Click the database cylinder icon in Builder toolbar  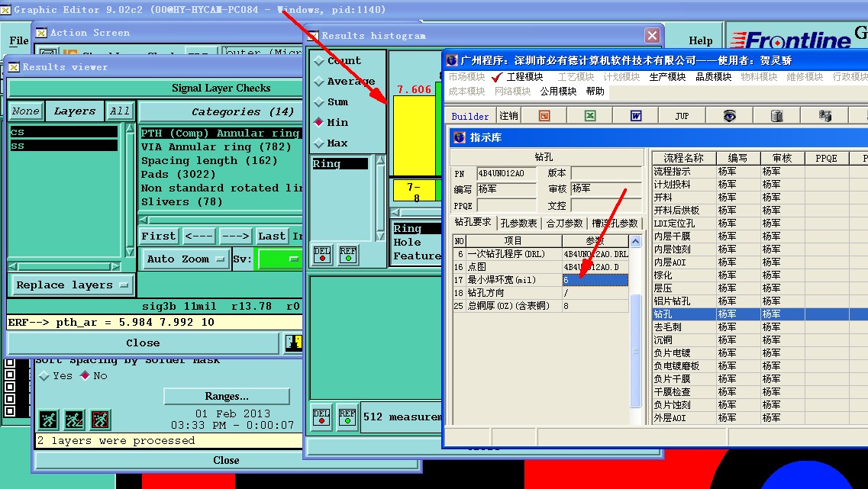tap(776, 116)
